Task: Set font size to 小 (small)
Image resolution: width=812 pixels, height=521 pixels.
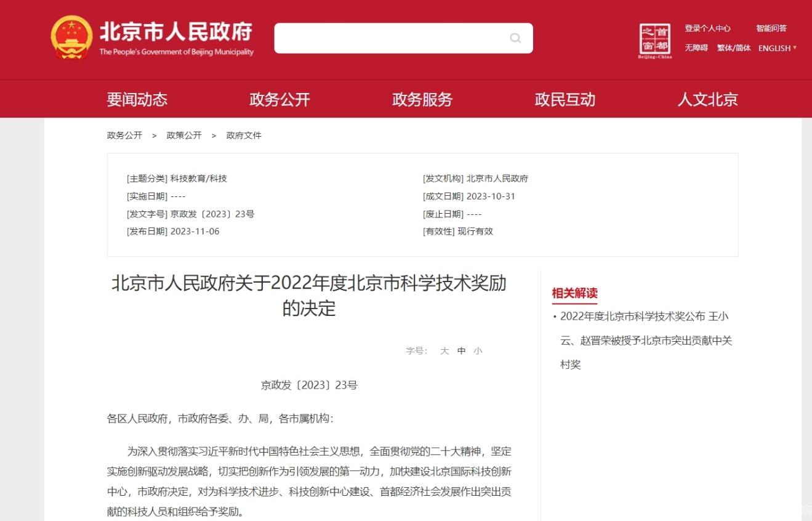Action: 478,351
